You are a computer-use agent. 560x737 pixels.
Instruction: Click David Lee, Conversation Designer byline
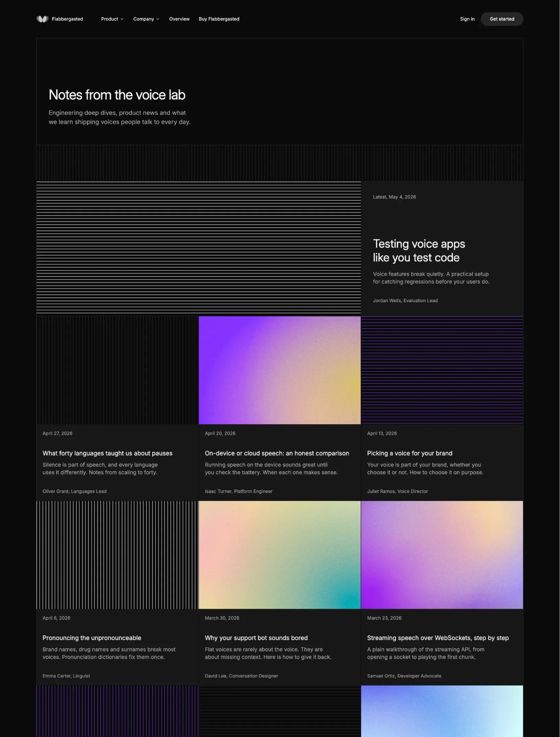[x=241, y=676]
